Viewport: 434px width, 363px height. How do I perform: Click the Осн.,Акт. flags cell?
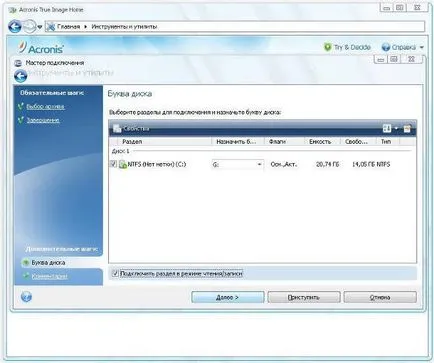pyautogui.click(x=284, y=164)
